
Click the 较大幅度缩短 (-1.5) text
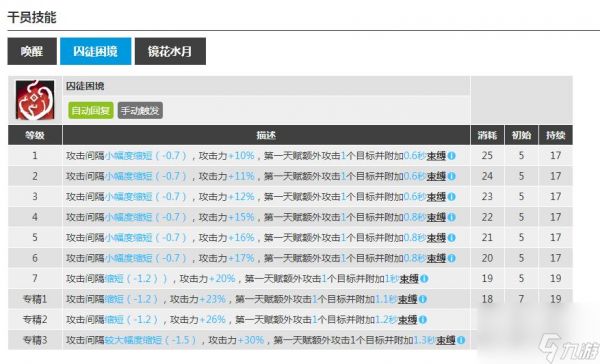151,340
